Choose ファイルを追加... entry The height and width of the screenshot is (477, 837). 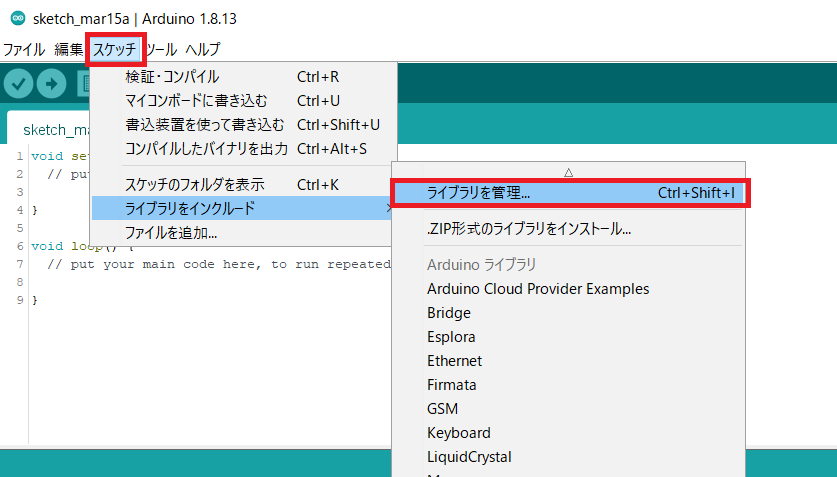pos(244,233)
